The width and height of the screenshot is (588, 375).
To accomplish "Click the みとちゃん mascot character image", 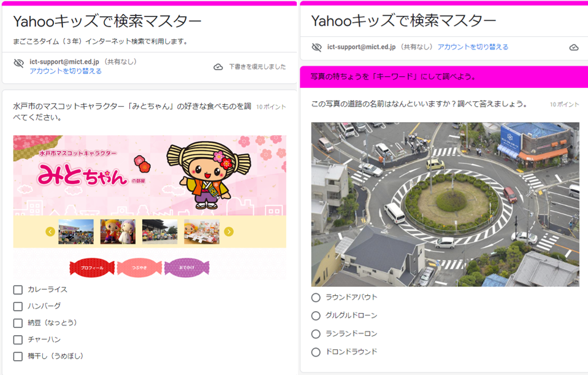I will (x=209, y=174).
